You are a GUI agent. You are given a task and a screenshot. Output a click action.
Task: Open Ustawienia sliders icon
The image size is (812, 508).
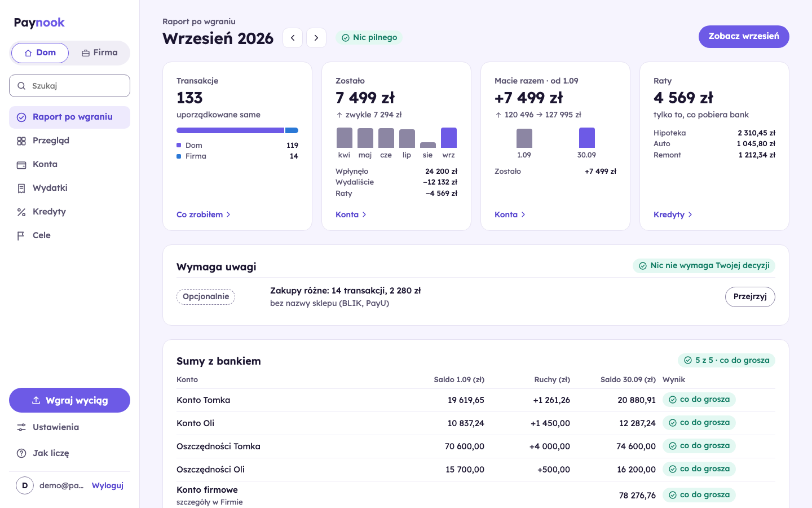point(21,427)
